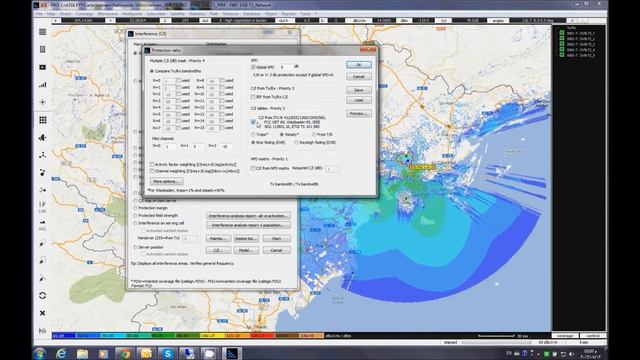
Task: Enable Activity factor weighting checkbox
Action: click(152, 164)
